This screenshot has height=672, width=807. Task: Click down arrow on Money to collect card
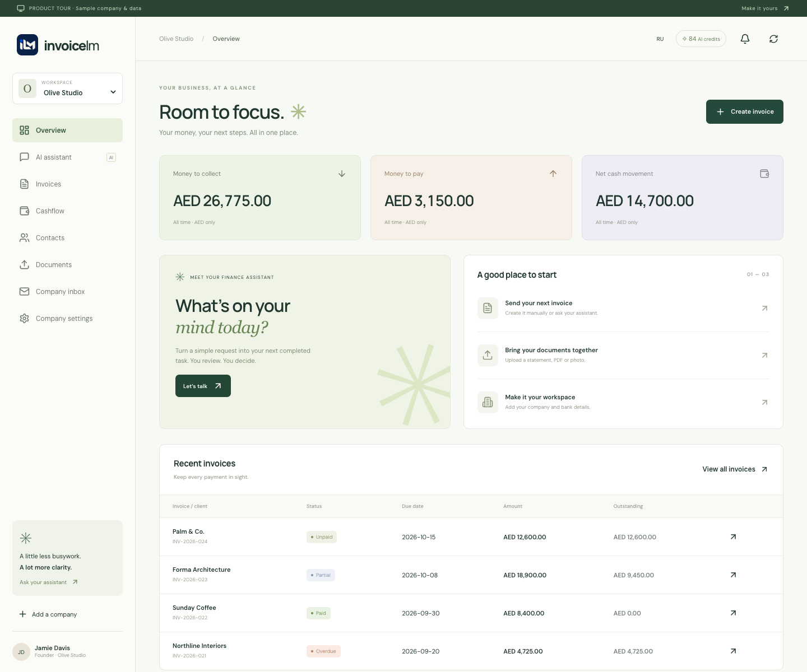(342, 174)
